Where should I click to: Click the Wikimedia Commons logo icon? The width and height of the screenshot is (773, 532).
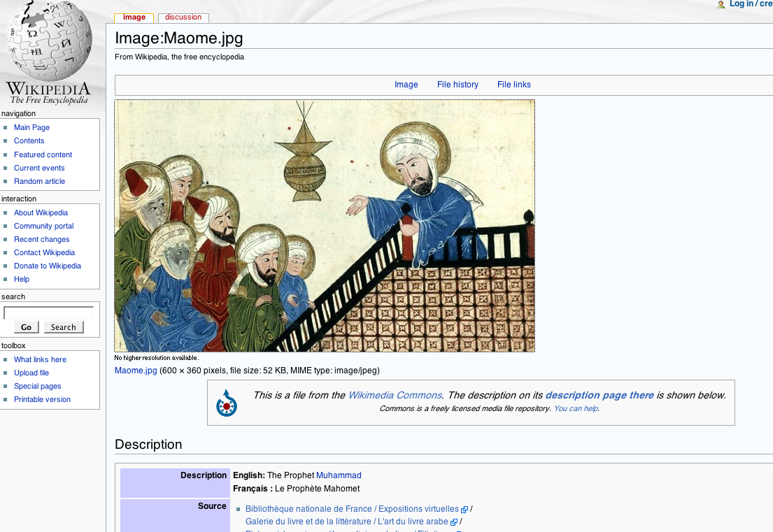(x=227, y=403)
